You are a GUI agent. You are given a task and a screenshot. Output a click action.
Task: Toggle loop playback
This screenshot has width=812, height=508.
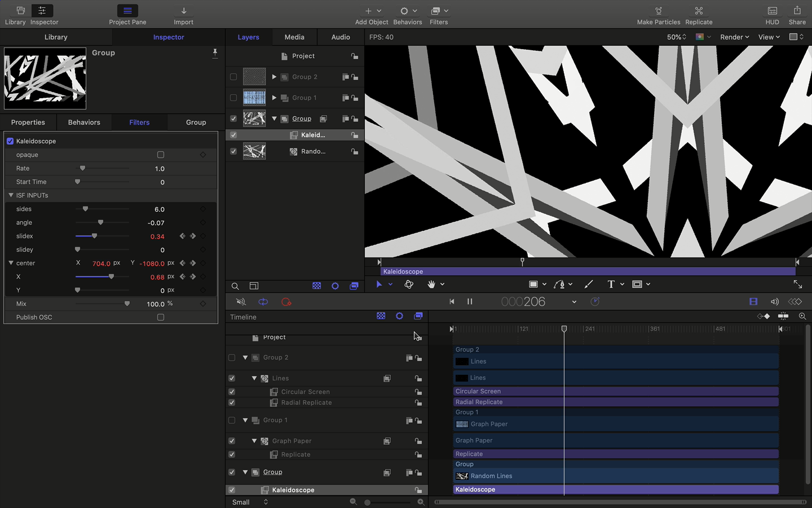tap(263, 301)
